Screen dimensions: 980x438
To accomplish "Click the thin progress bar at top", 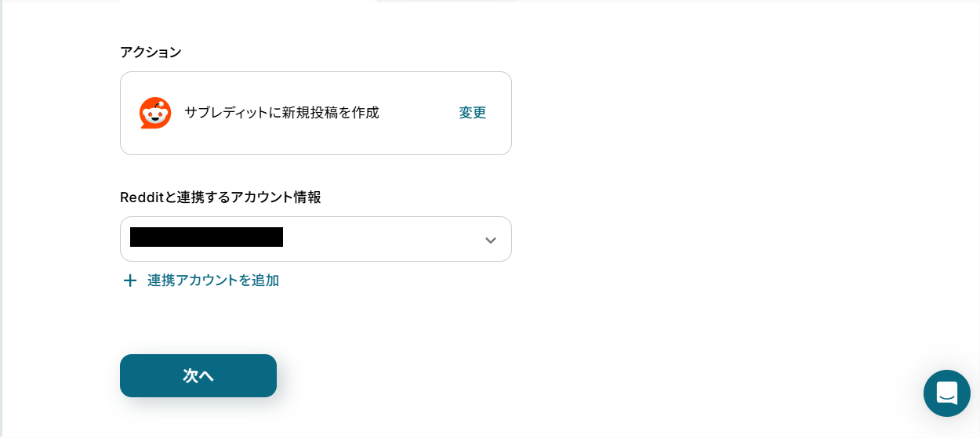I will 318,1.
